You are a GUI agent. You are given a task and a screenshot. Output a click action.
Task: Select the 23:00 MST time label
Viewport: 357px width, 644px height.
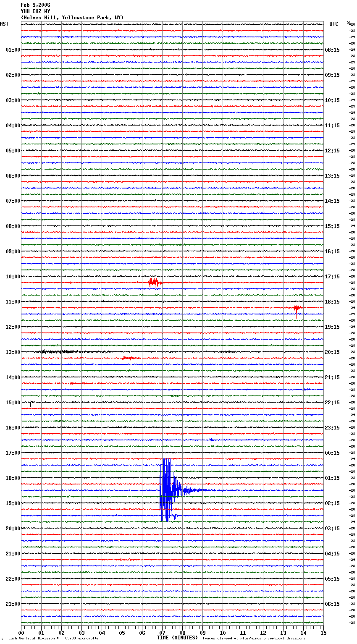coord(13,604)
